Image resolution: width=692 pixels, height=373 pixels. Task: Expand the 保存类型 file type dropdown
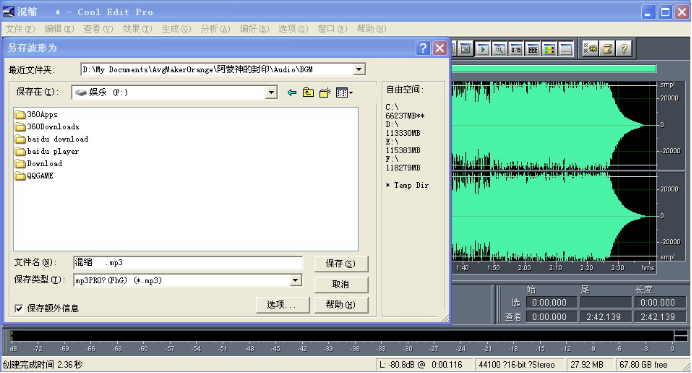pyautogui.click(x=296, y=280)
